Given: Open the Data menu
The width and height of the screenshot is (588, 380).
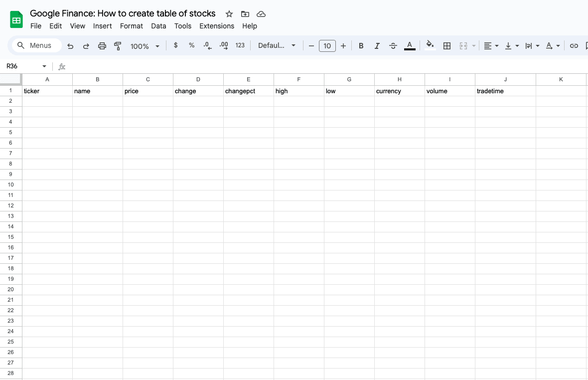Looking at the screenshot, I should [x=158, y=26].
